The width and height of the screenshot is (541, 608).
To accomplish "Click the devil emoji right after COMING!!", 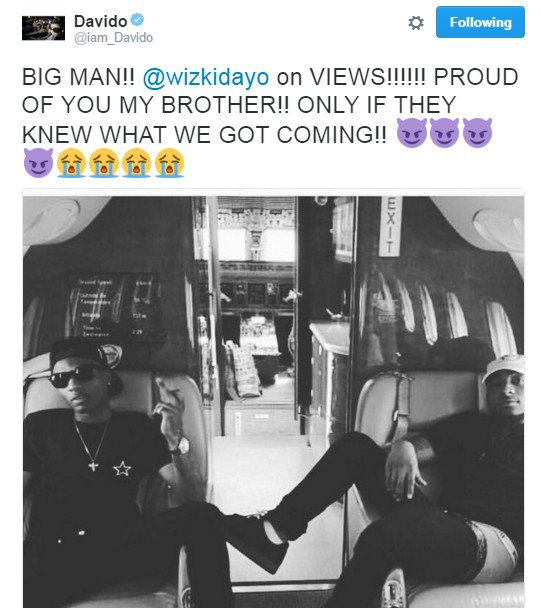I will (x=412, y=133).
